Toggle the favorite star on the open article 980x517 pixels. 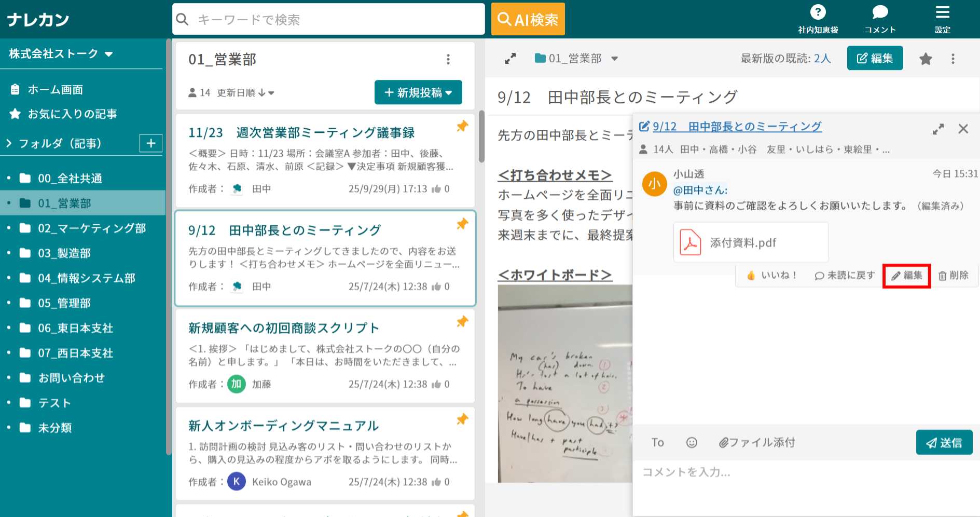(926, 58)
